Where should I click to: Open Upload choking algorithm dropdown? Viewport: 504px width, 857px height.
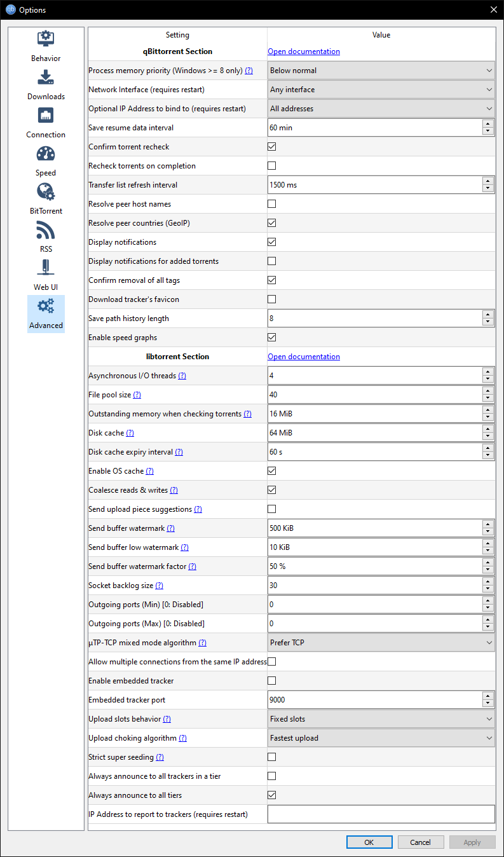click(381, 738)
